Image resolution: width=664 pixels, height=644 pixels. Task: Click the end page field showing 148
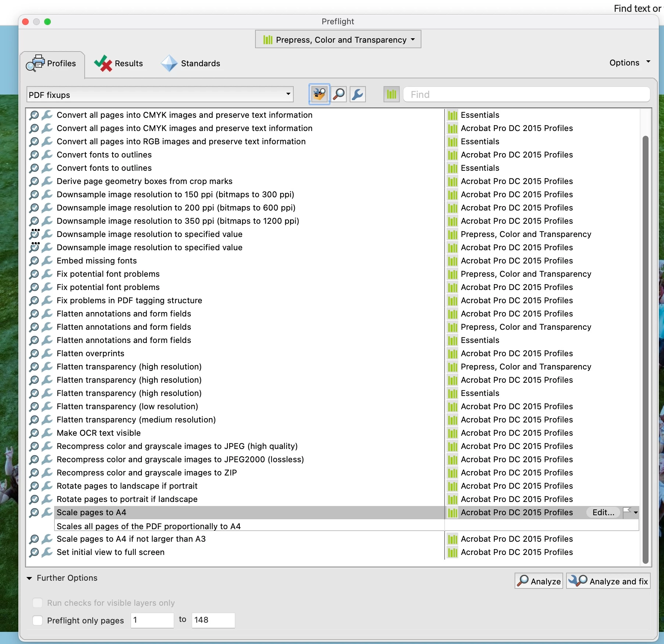tap(213, 620)
